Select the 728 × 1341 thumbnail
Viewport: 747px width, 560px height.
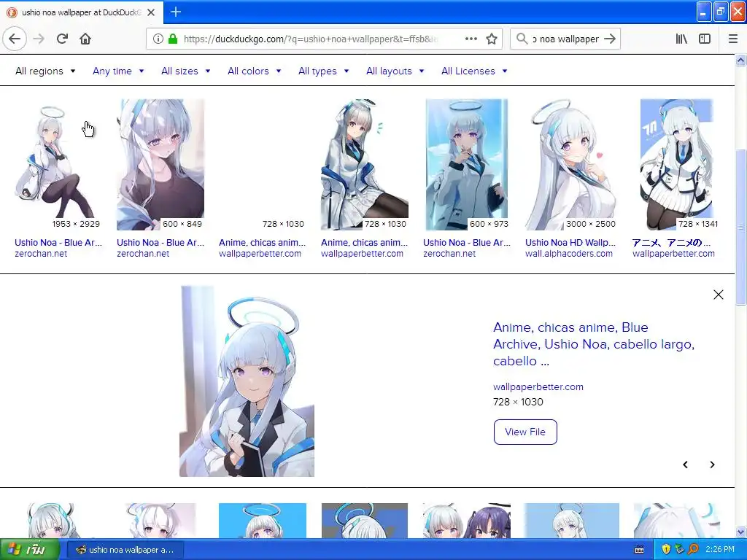point(676,165)
